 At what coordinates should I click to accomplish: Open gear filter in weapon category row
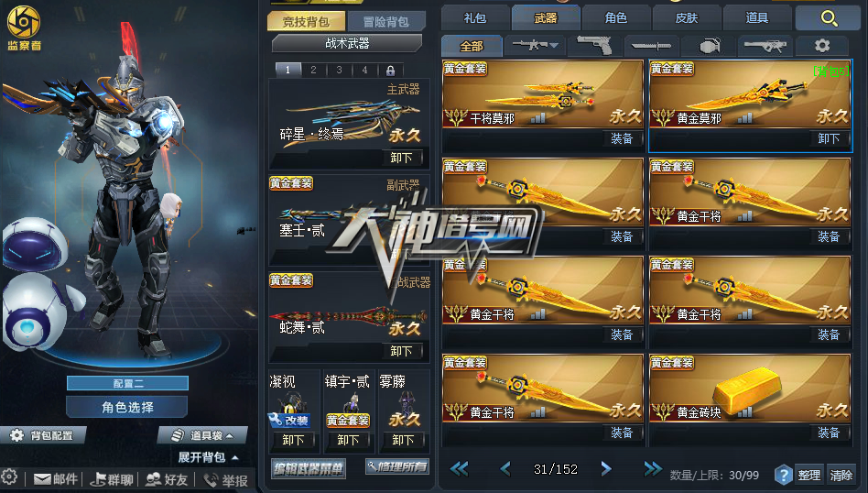click(822, 46)
